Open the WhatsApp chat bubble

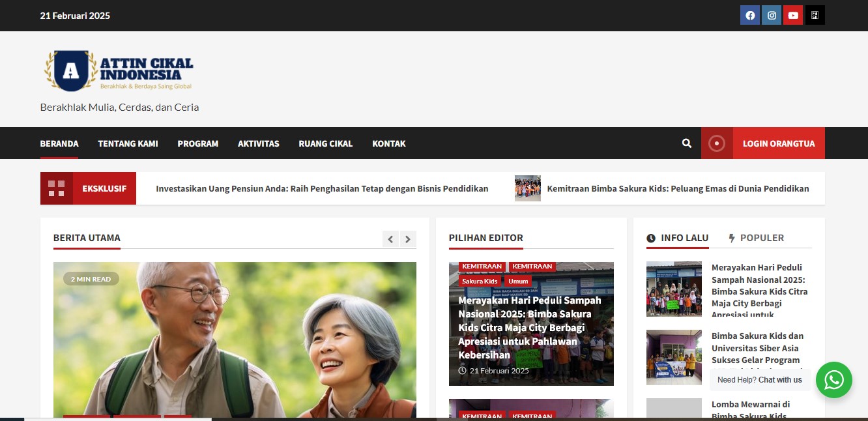pos(833,380)
